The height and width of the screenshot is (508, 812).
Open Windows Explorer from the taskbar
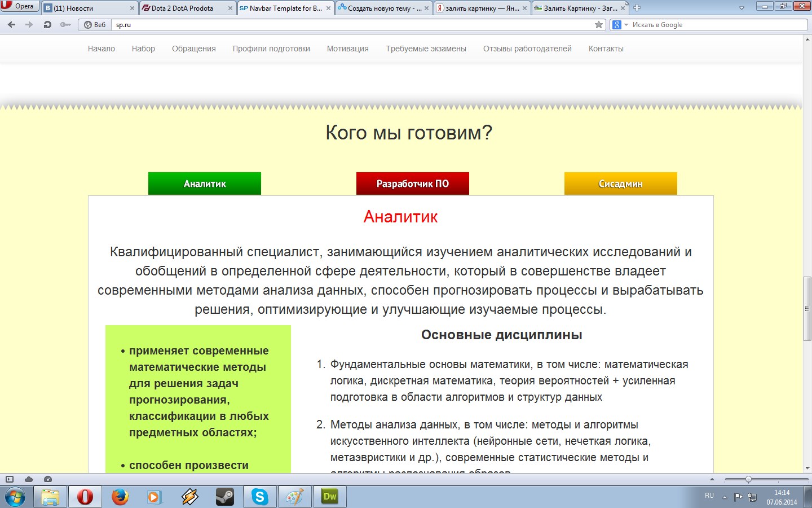pyautogui.click(x=50, y=497)
